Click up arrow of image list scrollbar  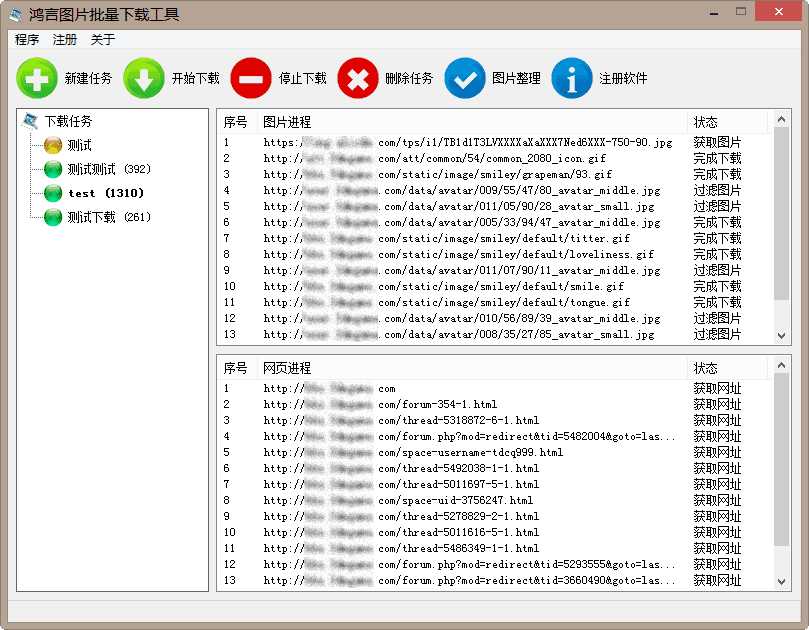coord(782,120)
